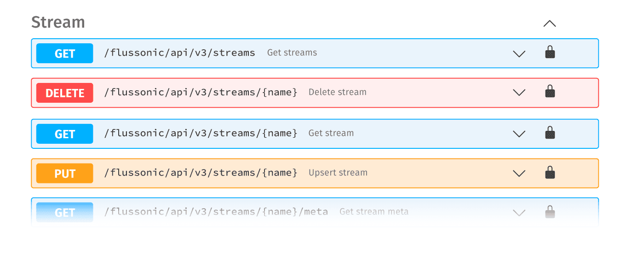Collapse the Stream section with up chevron
This screenshot has width=644, height=258.
tap(550, 23)
